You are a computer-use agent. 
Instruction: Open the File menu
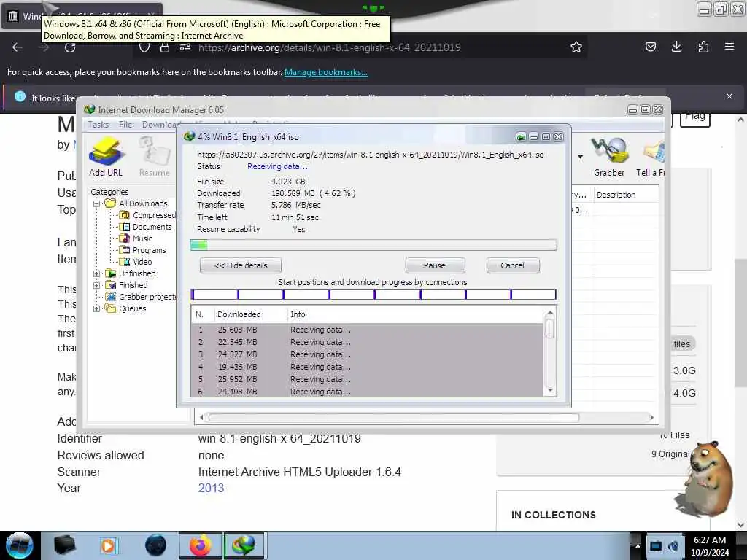125,125
